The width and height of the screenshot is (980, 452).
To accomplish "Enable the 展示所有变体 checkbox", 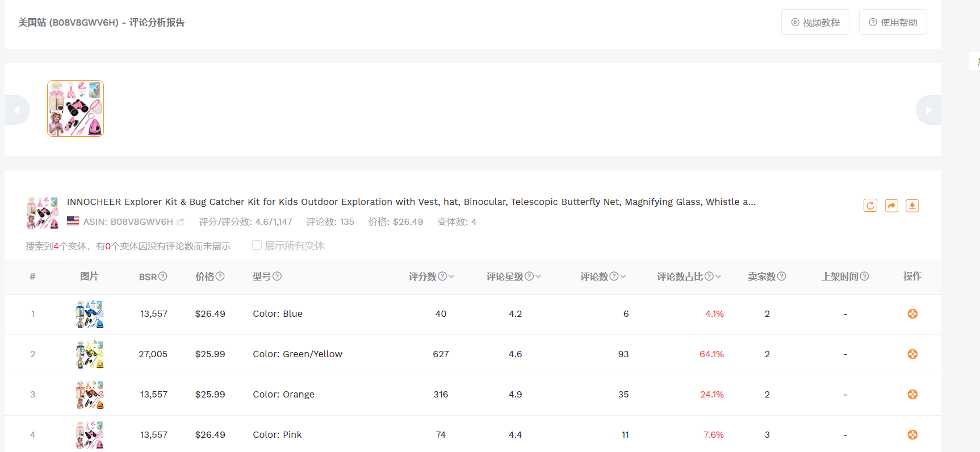I will click(x=257, y=245).
